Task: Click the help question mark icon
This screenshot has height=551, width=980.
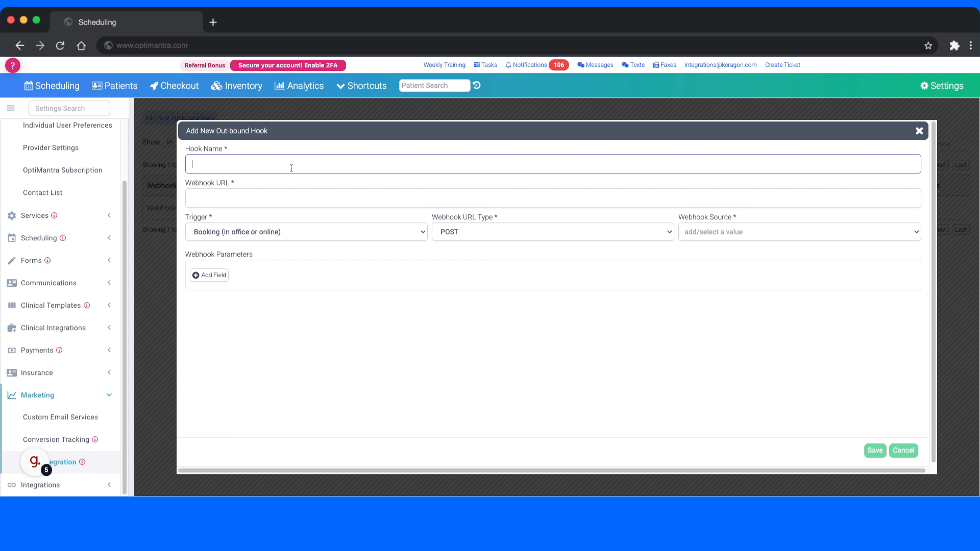Action: click(12, 65)
